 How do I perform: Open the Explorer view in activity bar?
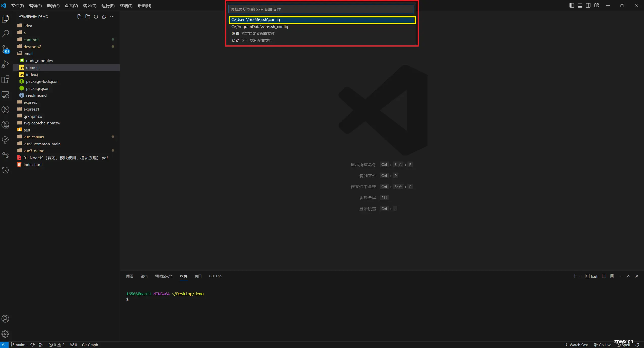(5, 19)
